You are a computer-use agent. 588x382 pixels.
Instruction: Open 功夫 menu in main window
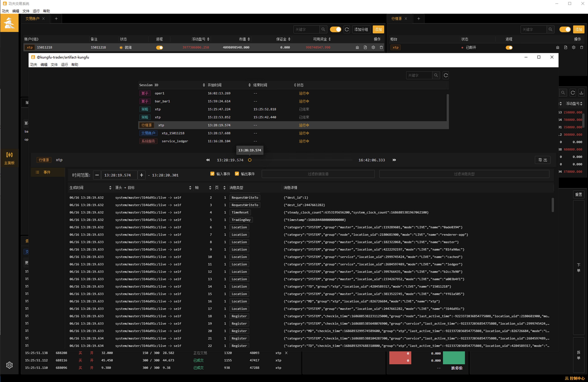(5, 11)
